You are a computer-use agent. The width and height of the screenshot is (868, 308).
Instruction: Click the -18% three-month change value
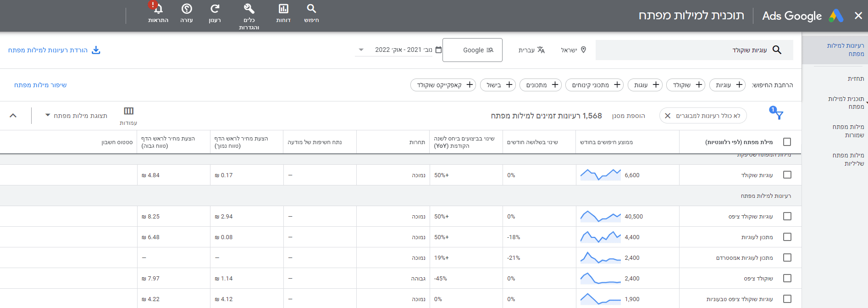click(x=514, y=237)
